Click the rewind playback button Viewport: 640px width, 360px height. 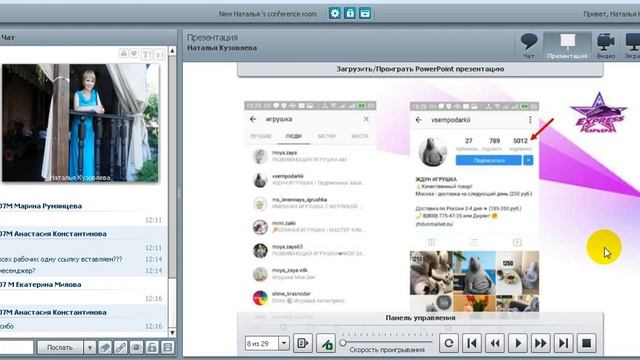point(495,343)
